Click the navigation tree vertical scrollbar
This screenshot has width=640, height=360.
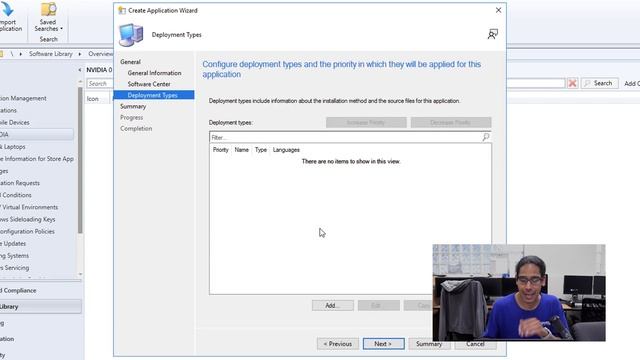tap(80, 160)
